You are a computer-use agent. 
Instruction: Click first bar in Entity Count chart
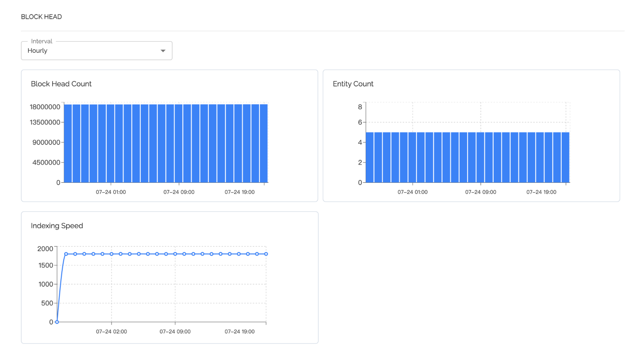coord(370,157)
